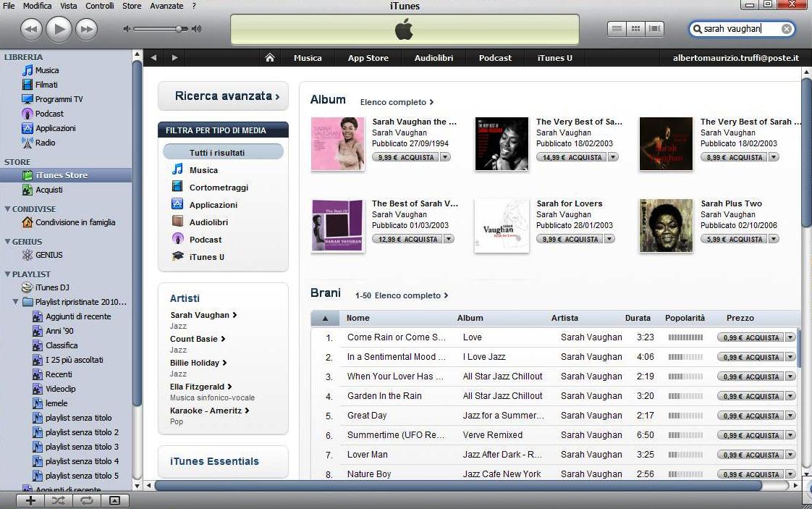Collapse the CONDIVISE sidebar section
This screenshot has width=812, height=509.
[x=7, y=209]
